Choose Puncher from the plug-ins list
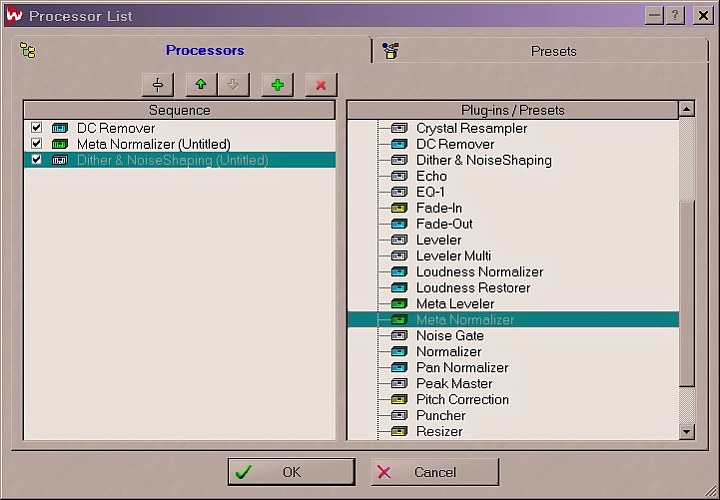 [x=441, y=416]
